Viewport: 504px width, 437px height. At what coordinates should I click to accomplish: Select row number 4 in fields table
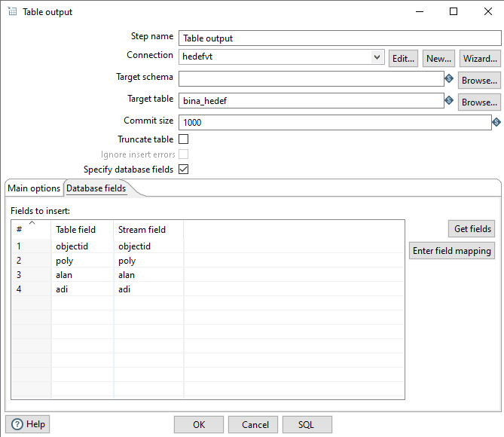(x=31, y=289)
